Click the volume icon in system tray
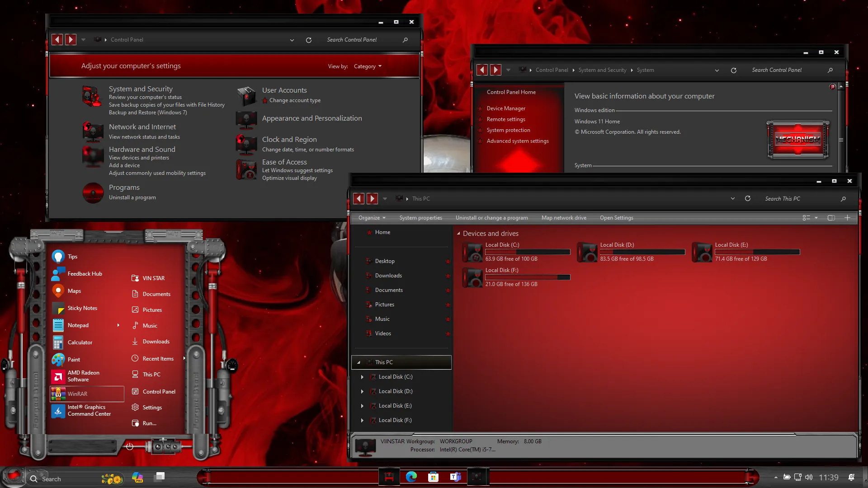 (809, 477)
